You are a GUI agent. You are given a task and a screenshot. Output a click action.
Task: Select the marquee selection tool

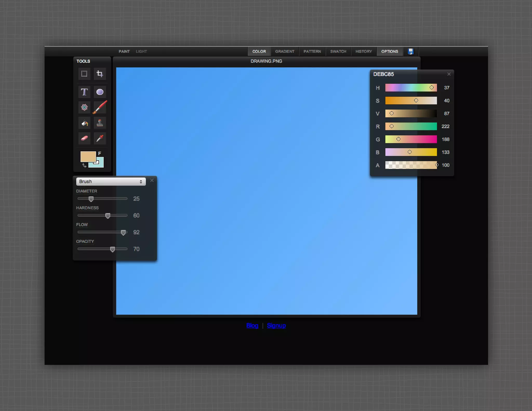[84, 74]
